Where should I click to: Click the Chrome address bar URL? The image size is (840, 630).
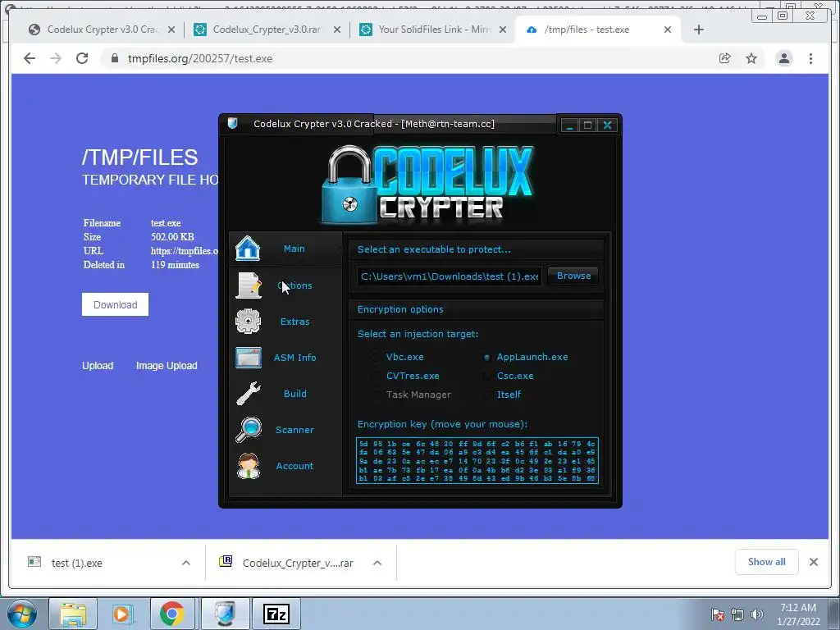click(200, 58)
